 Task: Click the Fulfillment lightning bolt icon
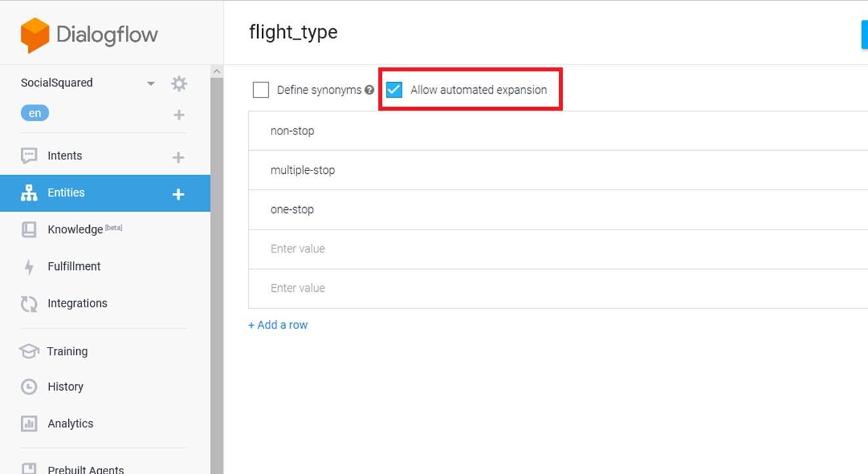tap(29, 267)
